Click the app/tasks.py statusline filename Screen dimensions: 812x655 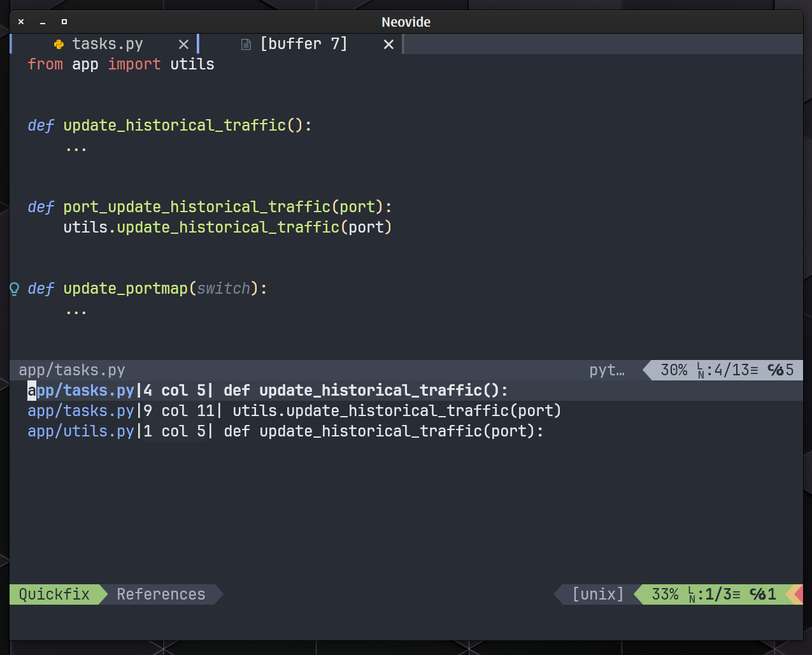point(72,370)
